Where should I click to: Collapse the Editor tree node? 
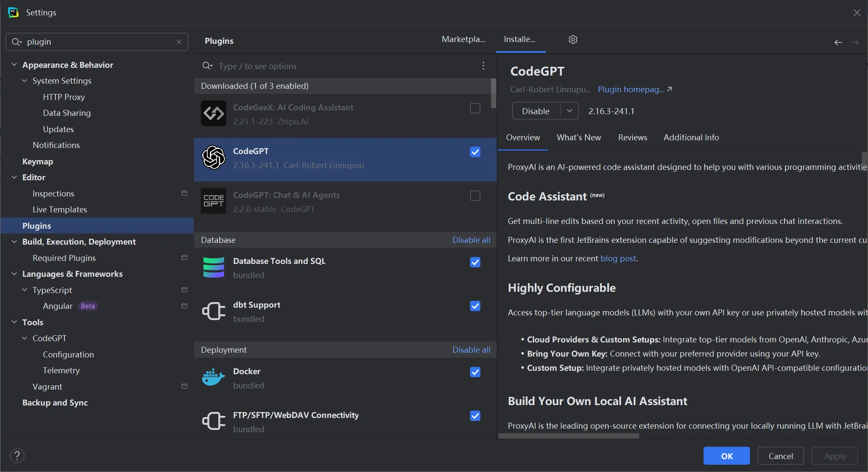point(14,177)
